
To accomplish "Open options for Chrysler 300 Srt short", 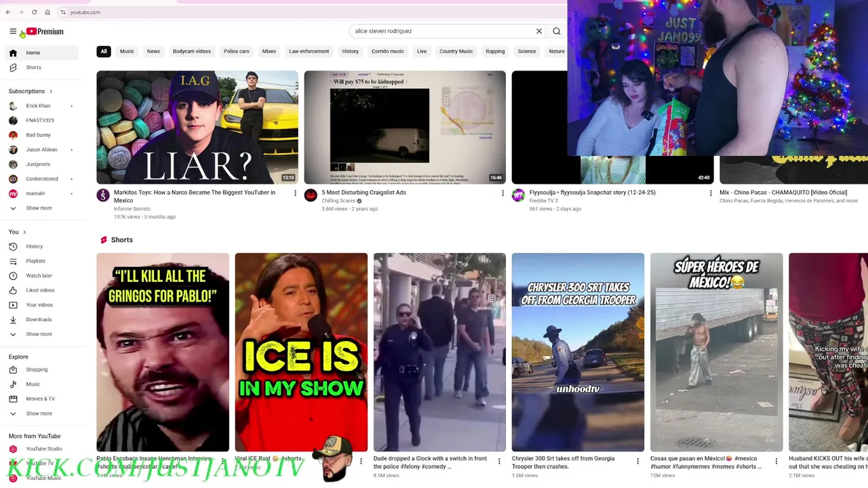I will (637, 462).
